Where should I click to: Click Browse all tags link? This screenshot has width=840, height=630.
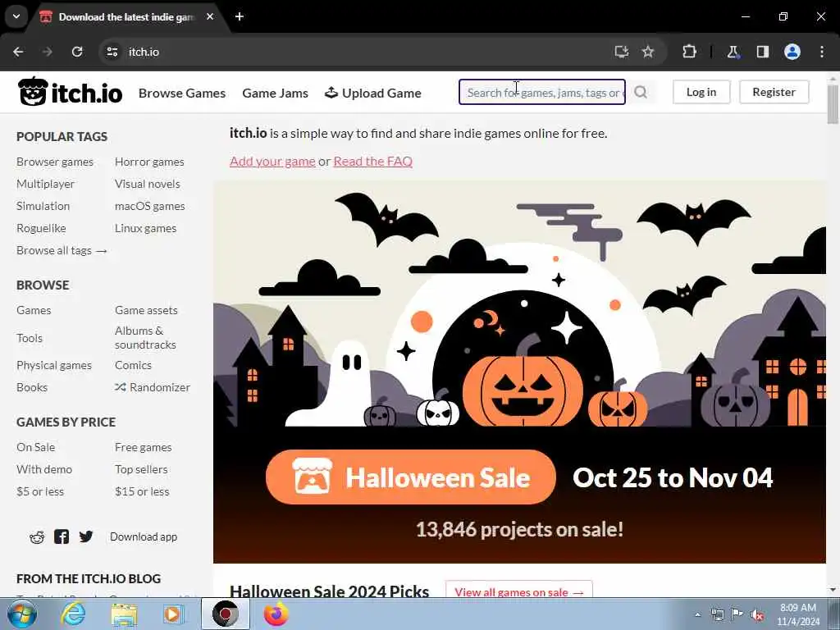point(62,250)
